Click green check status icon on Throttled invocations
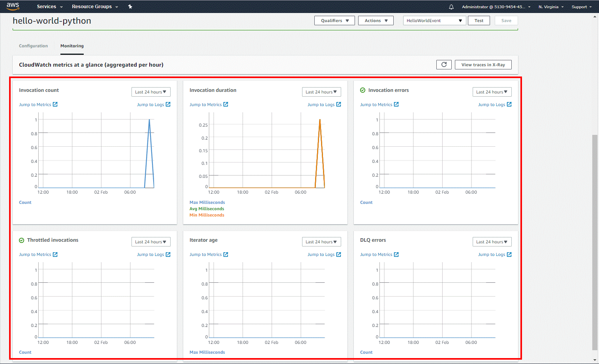This screenshot has width=599, height=364. pos(21,240)
